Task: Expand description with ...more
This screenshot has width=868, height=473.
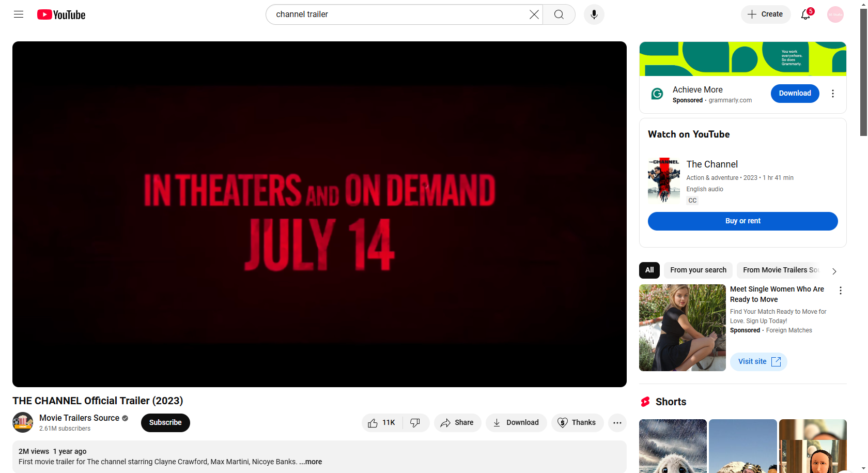Action: click(x=311, y=462)
